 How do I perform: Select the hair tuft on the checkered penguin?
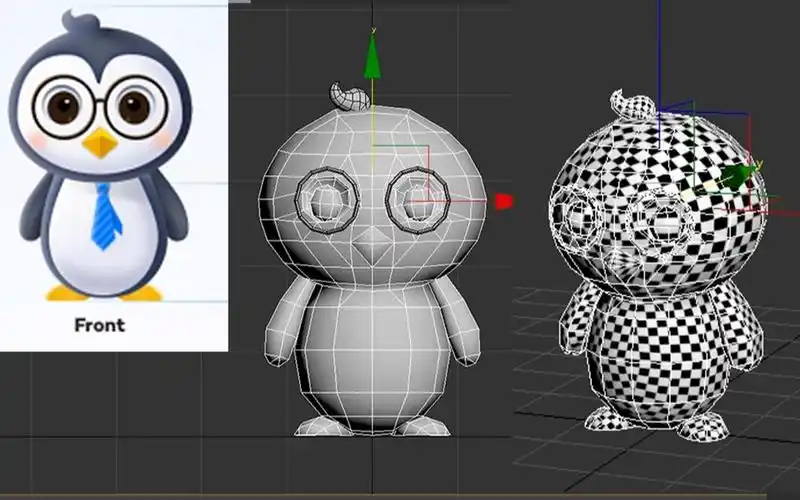point(633,104)
